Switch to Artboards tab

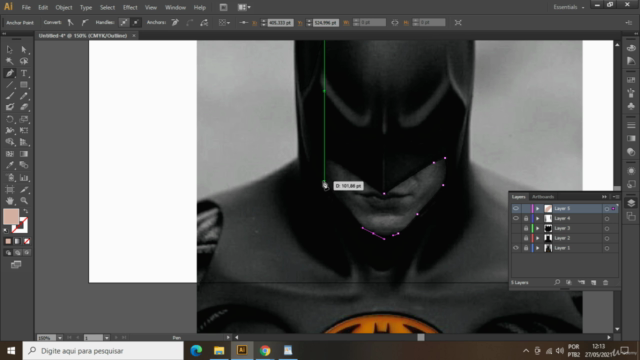[543, 197]
